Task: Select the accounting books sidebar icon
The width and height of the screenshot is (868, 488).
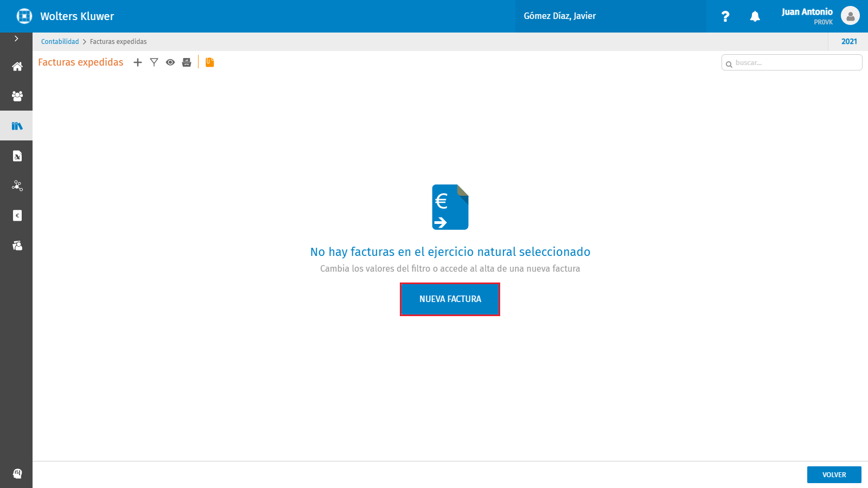Action: [x=17, y=126]
